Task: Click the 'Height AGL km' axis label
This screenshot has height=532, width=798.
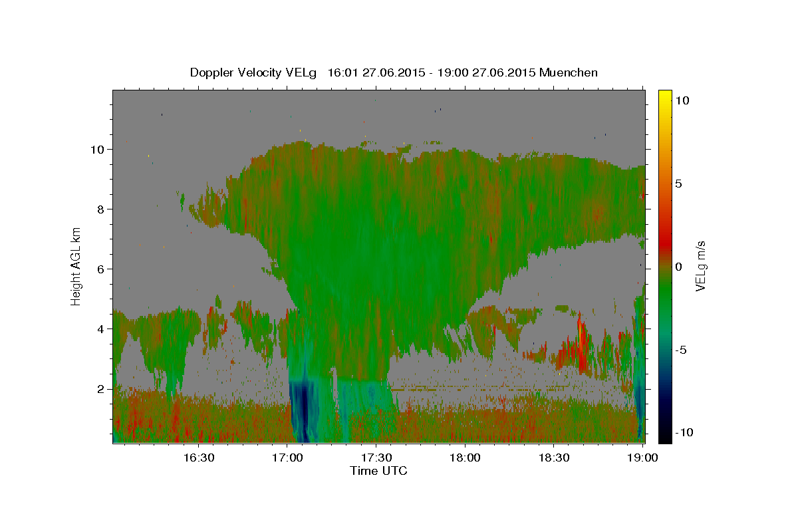Action: click(76, 265)
